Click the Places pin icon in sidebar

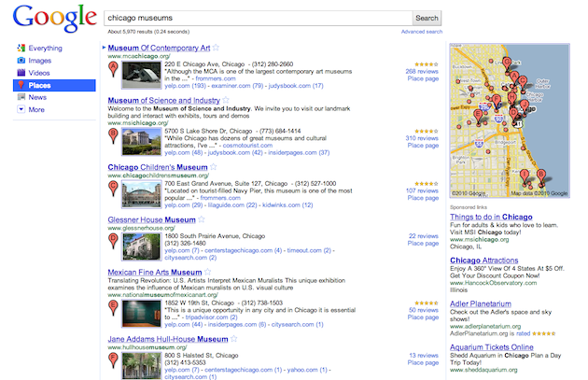[x=21, y=85]
